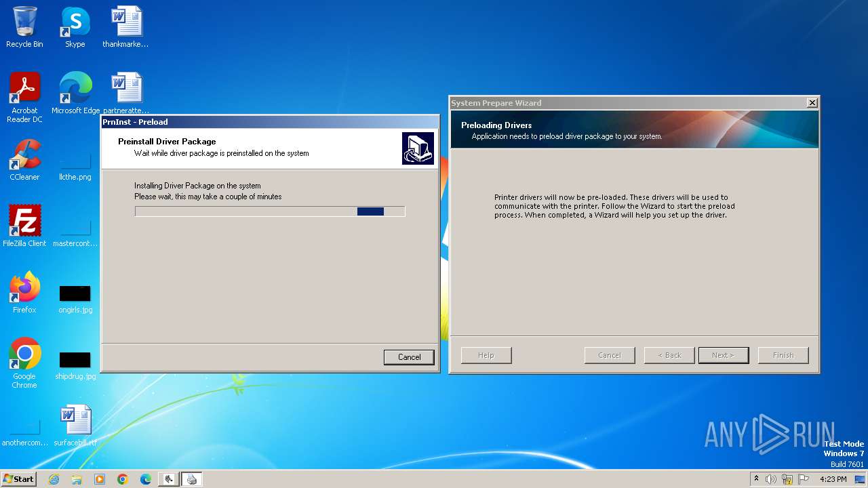
Task: Open the Action Center flag icon
Action: (x=804, y=479)
